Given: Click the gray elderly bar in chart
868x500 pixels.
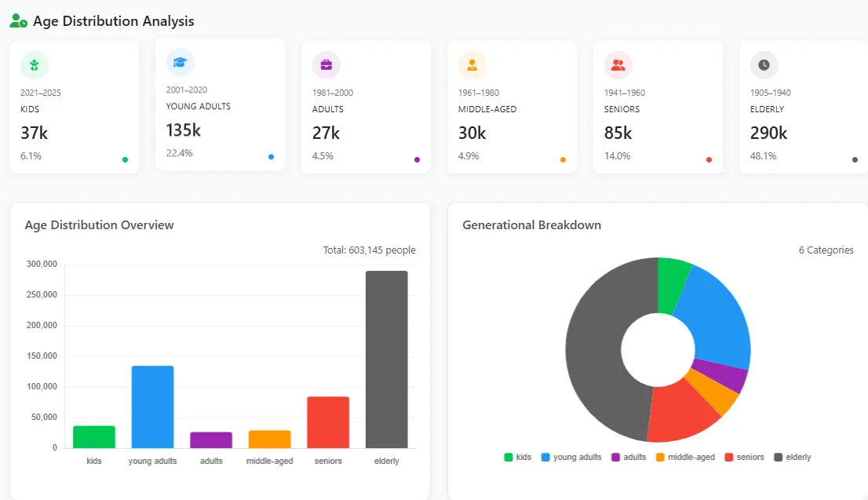Looking at the screenshot, I should click(386, 359).
